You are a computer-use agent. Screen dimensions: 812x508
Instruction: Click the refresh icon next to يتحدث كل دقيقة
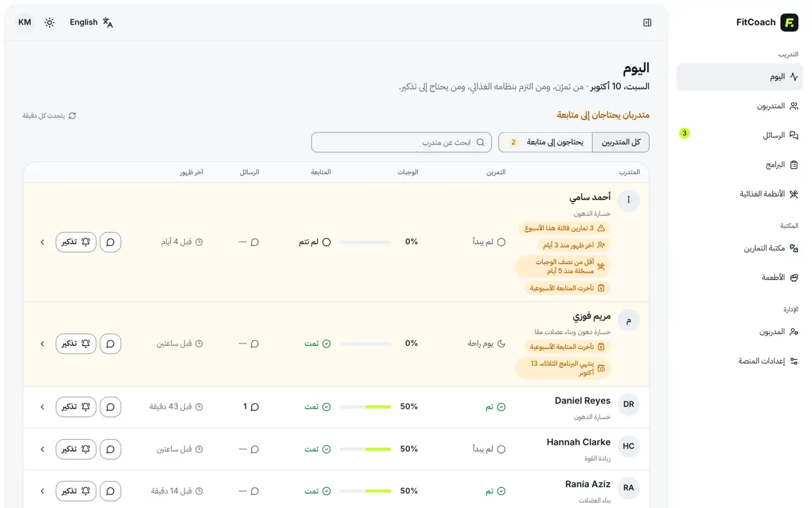click(x=72, y=116)
